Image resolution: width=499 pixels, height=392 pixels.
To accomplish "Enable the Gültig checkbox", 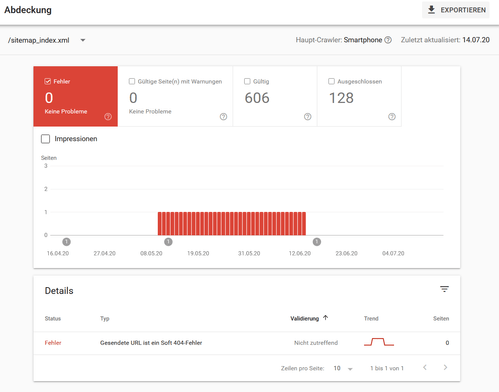I will pos(247,81).
